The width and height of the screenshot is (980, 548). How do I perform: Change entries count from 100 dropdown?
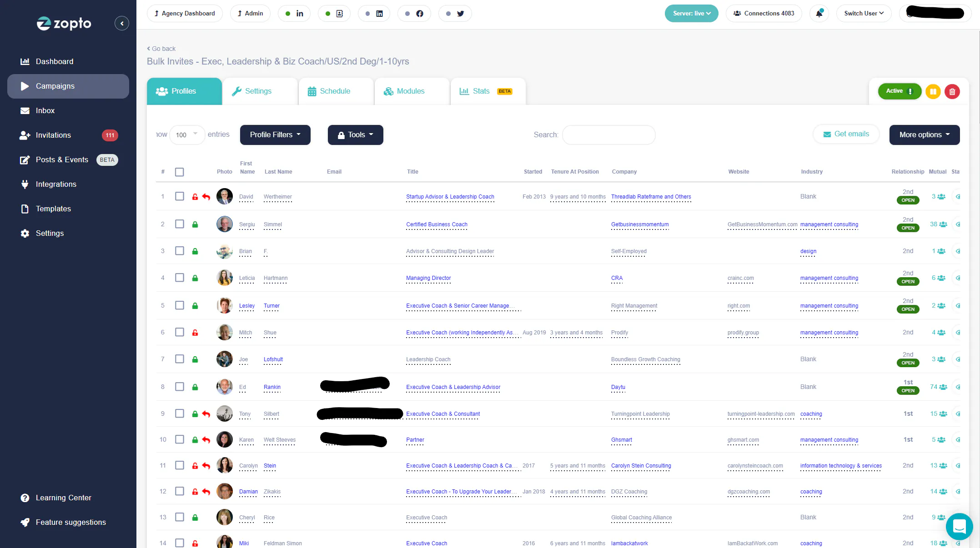[x=187, y=135]
